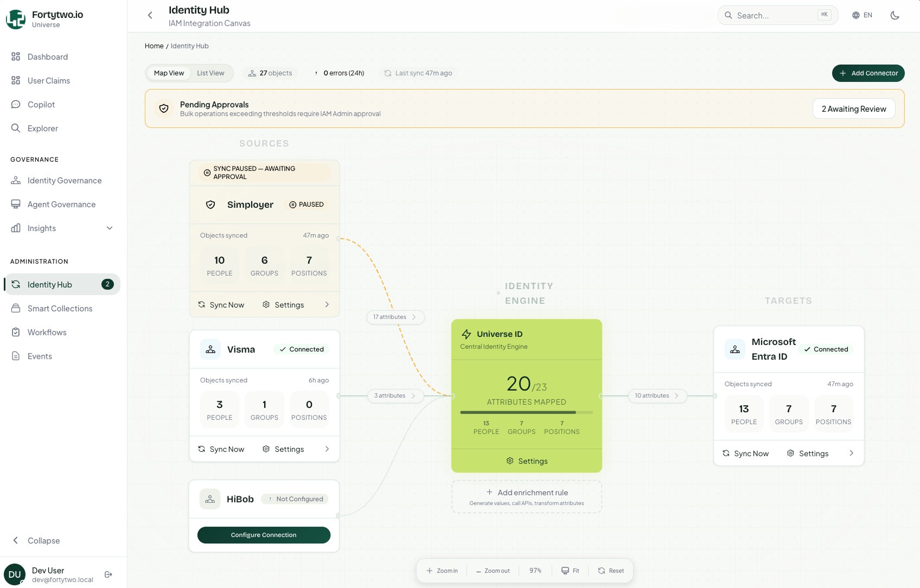Click the Add Connector button

[x=868, y=73]
